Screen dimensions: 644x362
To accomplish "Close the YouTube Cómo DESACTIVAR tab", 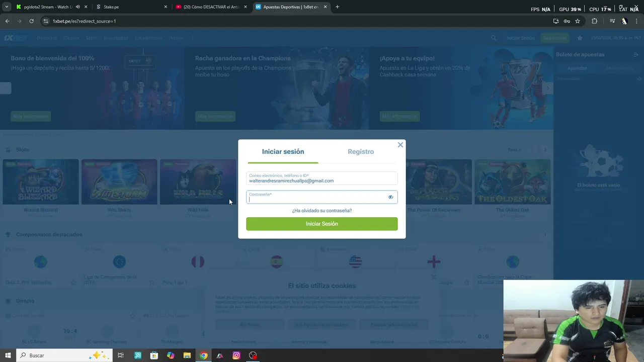I will (x=246, y=7).
